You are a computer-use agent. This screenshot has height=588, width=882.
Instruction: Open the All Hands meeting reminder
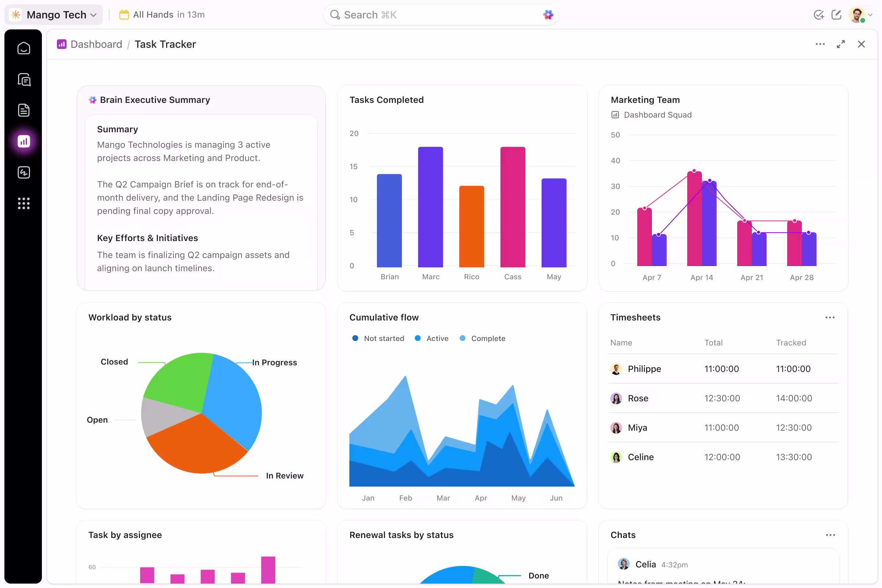(x=162, y=15)
